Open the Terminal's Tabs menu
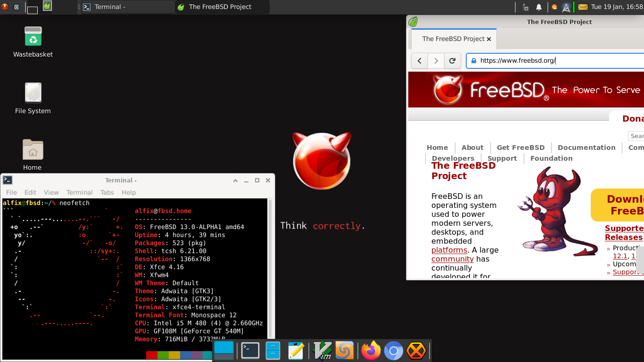644x362 pixels. 107,192
